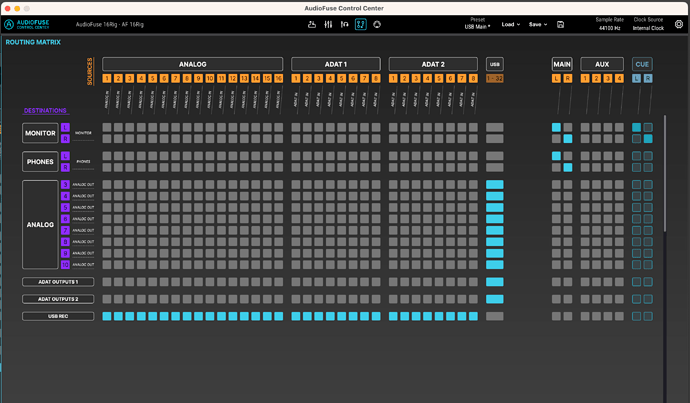Select the Cue L source badge
Image resolution: width=690 pixels, height=403 pixels.
(x=636, y=78)
